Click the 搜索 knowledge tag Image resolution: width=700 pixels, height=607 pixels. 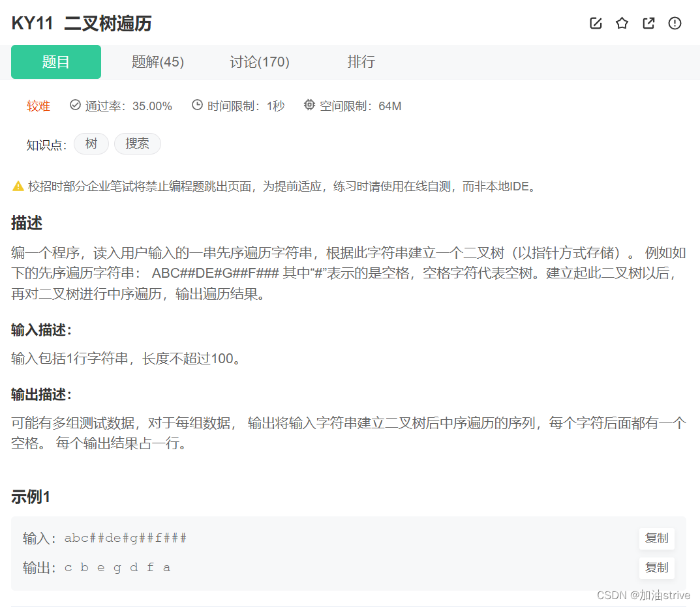pos(137,143)
